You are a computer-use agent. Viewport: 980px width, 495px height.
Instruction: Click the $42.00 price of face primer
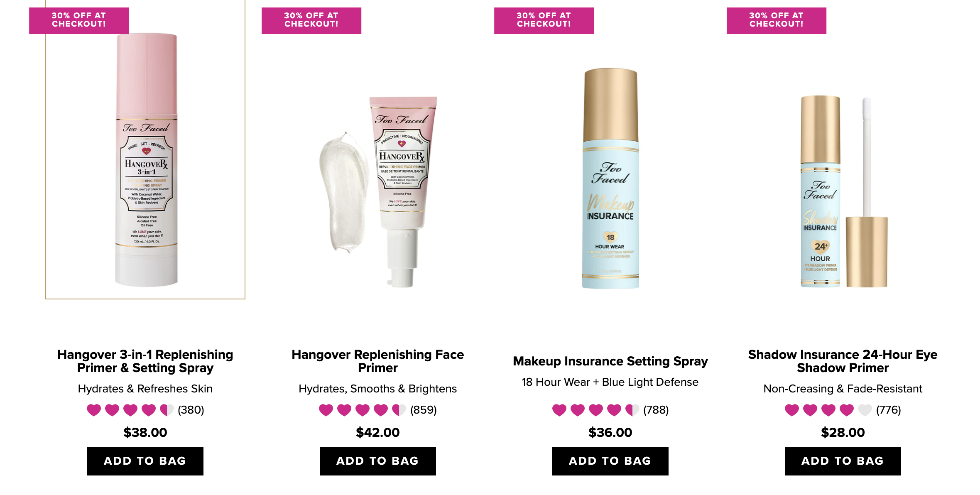[378, 432]
